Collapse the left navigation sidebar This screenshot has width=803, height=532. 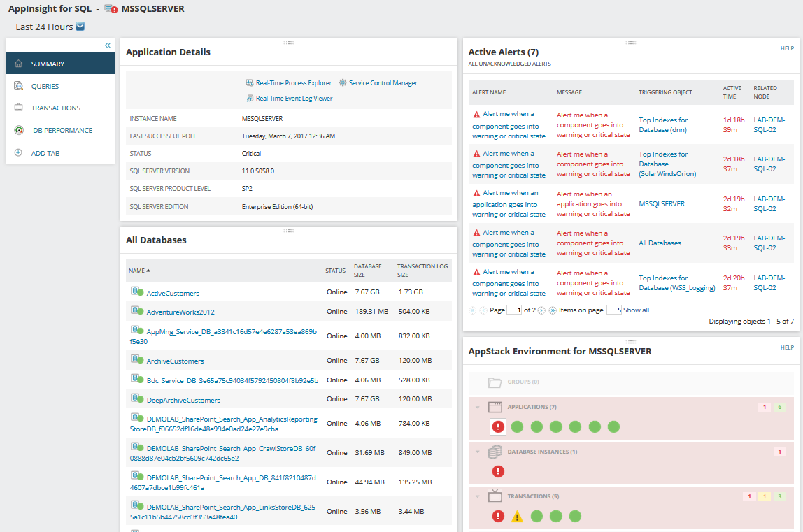[x=108, y=45]
